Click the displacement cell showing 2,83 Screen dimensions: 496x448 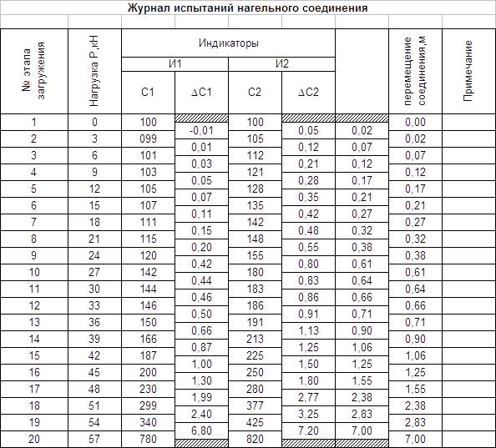(415, 422)
